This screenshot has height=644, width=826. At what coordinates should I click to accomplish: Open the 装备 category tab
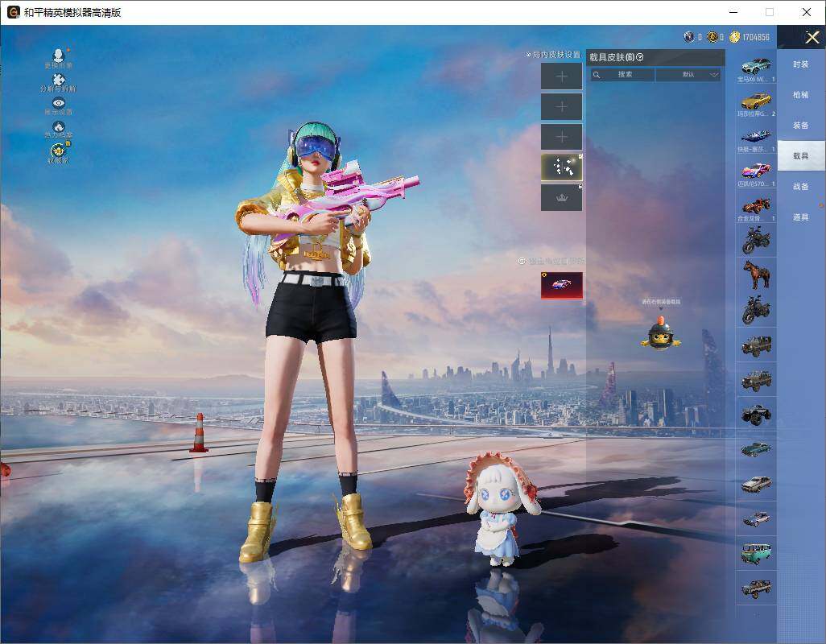tap(801, 126)
